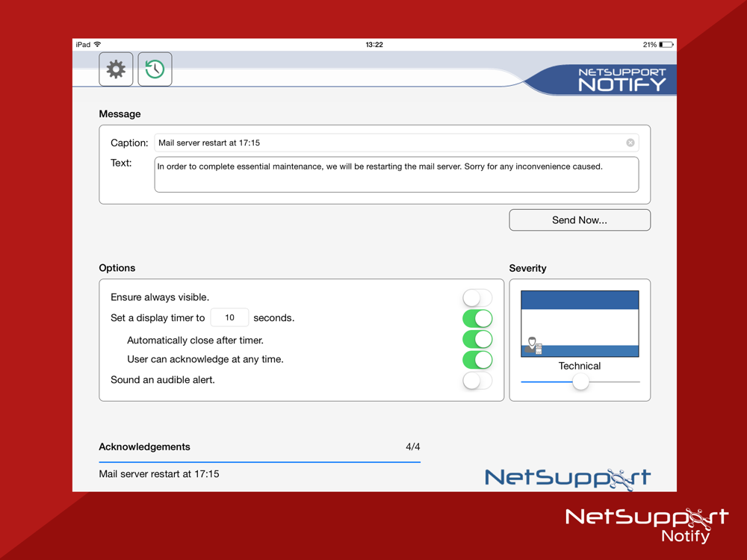This screenshot has height=560, width=747.
Task: Clear the Caption field with the x icon
Action: 630,143
